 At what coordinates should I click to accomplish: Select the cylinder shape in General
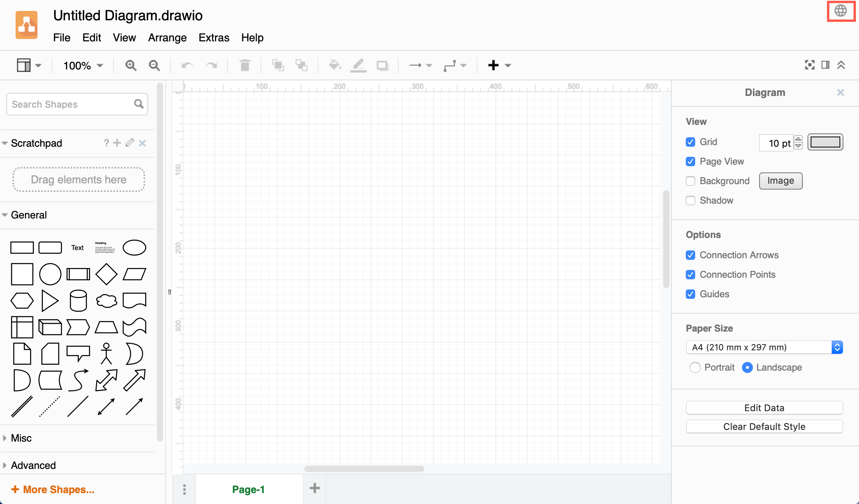click(78, 300)
